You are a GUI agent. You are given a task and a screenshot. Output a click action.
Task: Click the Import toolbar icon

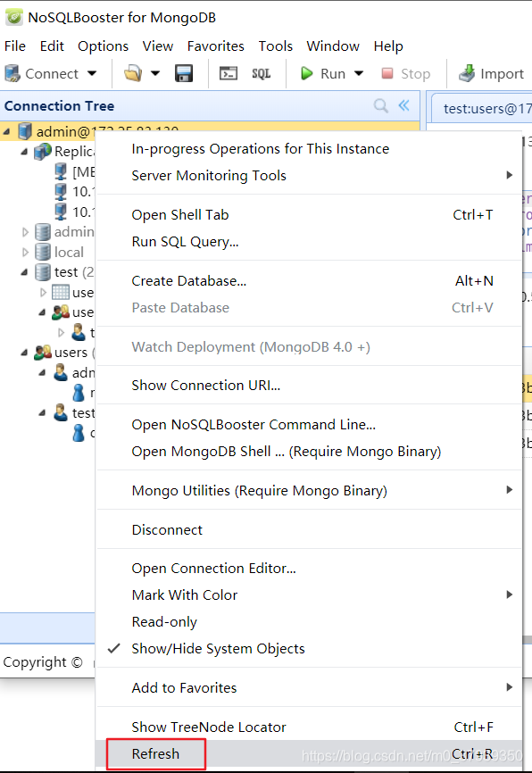tap(467, 73)
